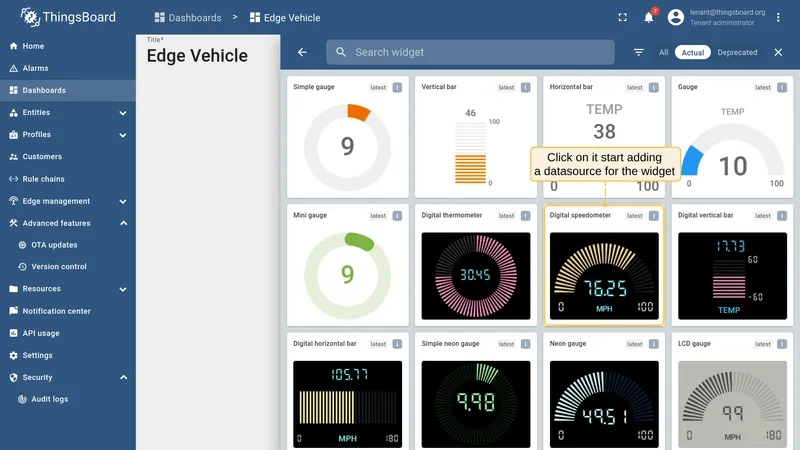Select the Deprecated widgets filter
The width and height of the screenshot is (800, 450).
pos(737,52)
